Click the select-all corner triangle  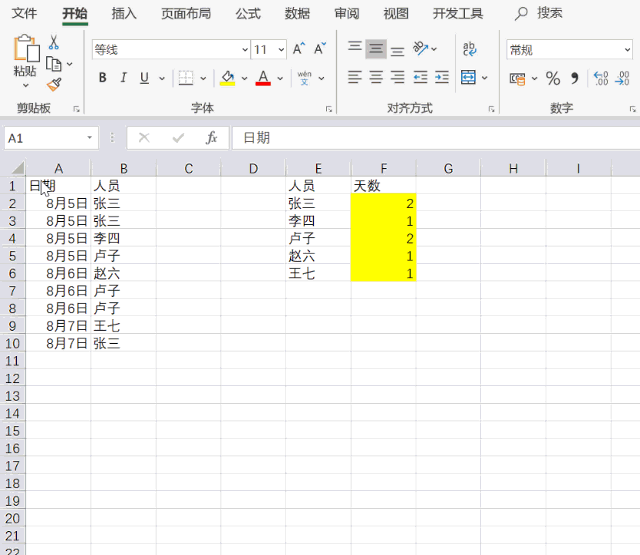pyautogui.click(x=18, y=168)
